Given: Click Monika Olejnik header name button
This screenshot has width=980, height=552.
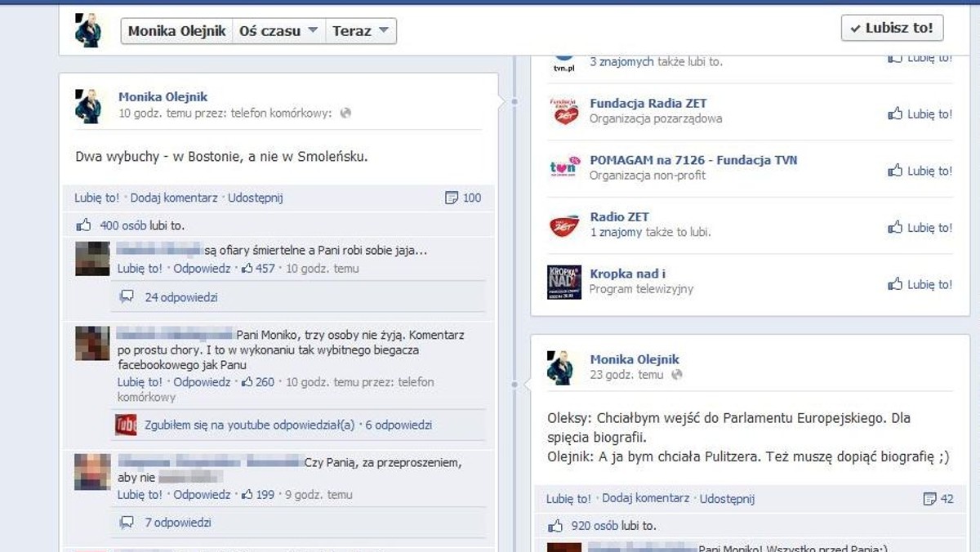Looking at the screenshot, I should (x=176, y=31).
